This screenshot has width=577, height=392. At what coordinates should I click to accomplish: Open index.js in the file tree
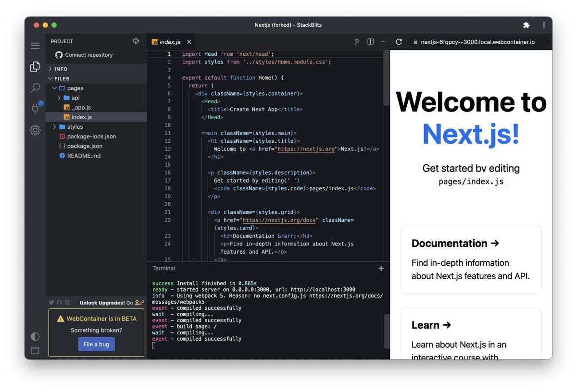pos(96,117)
